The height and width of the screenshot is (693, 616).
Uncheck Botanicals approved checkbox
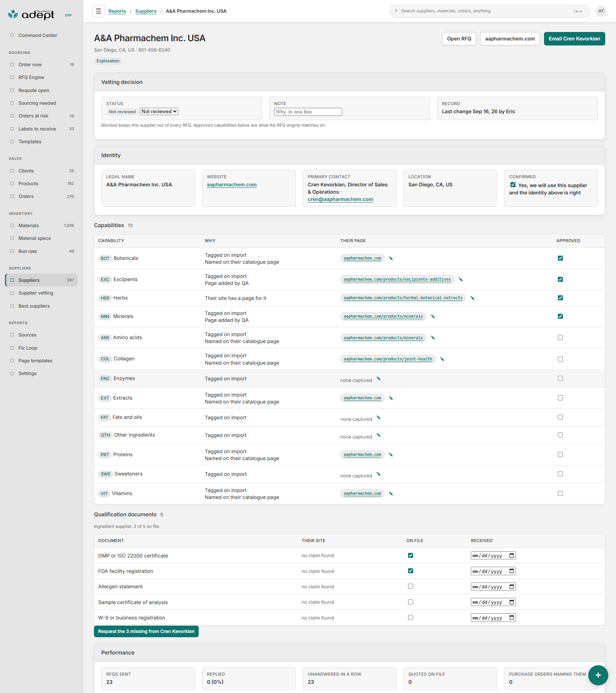click(x=560, y=258)
